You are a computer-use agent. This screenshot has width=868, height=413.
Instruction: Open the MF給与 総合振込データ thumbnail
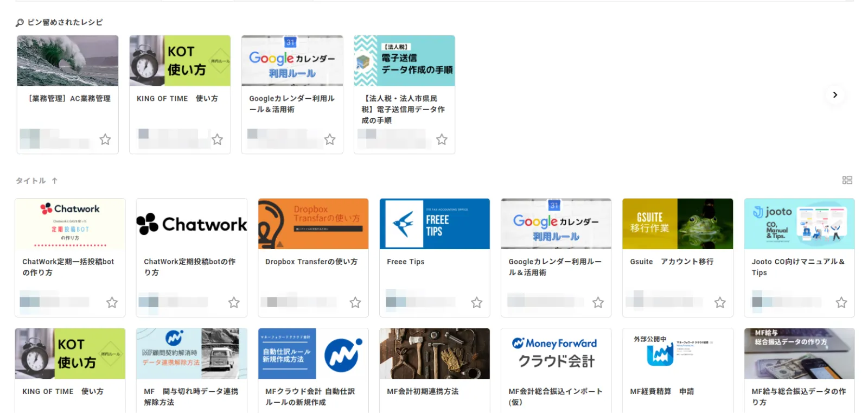pos(800,353)
